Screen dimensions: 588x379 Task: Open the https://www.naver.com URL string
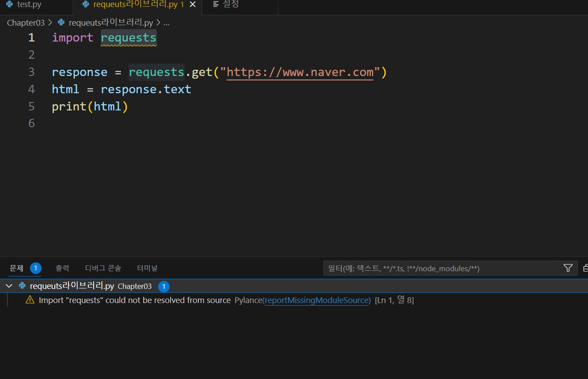pos(300,72)
